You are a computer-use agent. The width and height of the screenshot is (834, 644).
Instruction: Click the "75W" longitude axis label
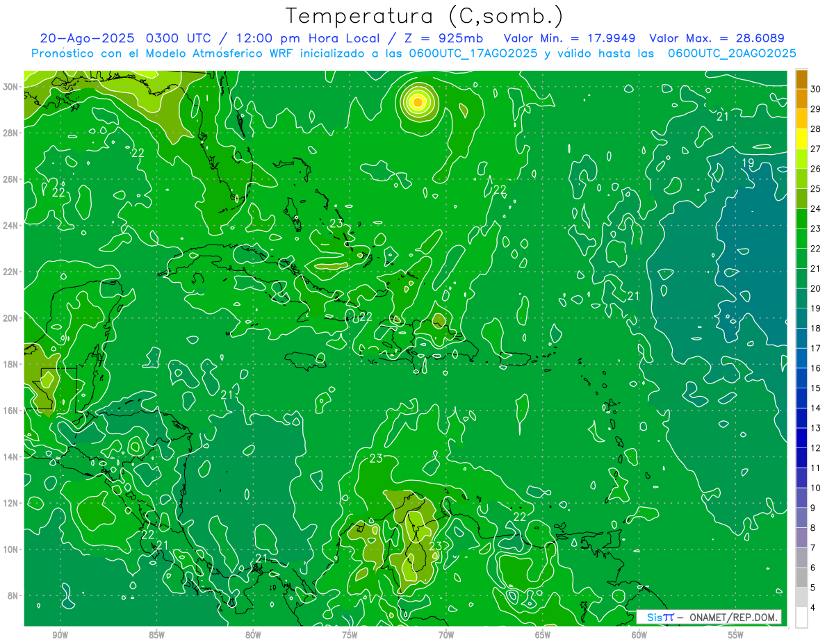(350, 635)
